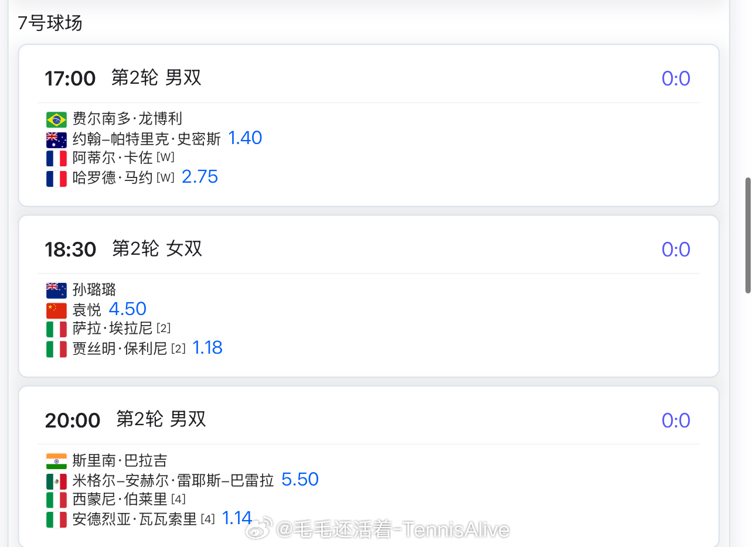Click the China flag next to 袁悦

click(56, 310)
